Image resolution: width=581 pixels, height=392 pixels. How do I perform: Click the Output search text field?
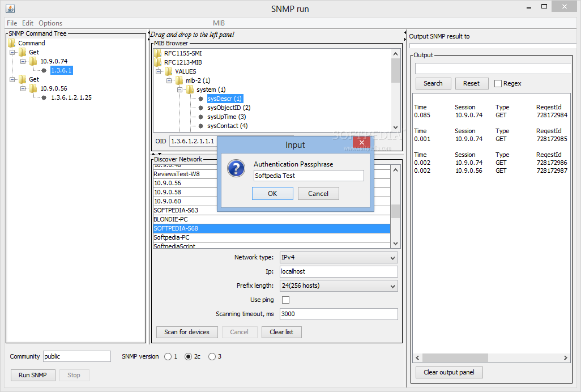493,69
